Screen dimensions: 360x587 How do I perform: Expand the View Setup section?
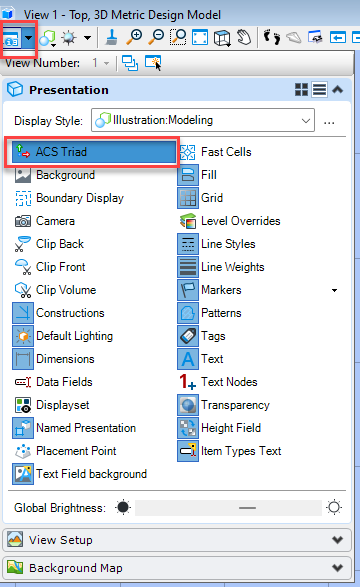177,540
